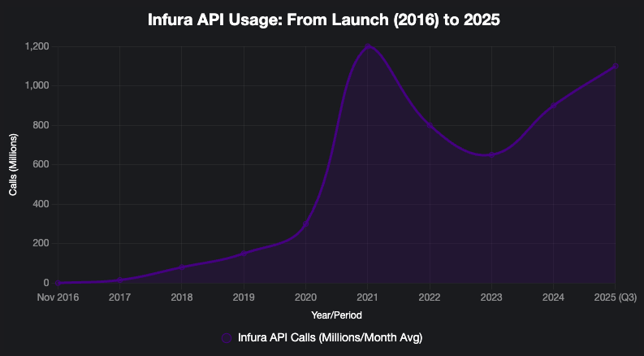The height and width of the screenshot is (356, 644).
Task: Click the '2024' x-axis label
Action: [553, 297]
